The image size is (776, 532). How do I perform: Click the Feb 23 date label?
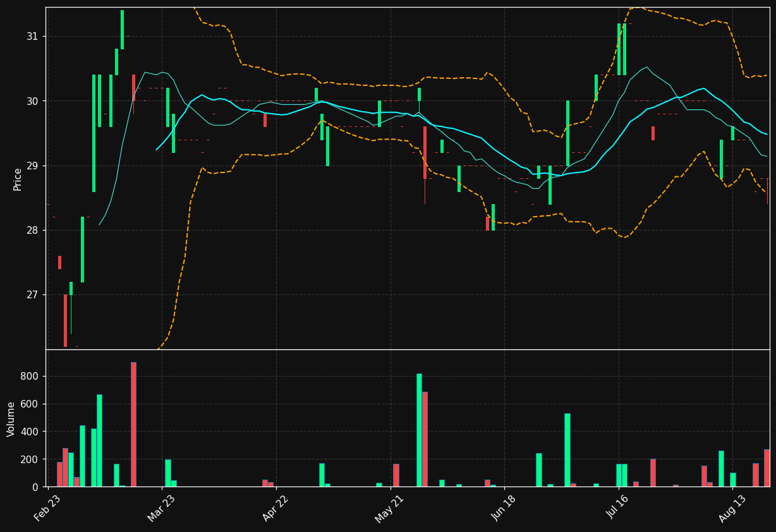pos(47,508)
